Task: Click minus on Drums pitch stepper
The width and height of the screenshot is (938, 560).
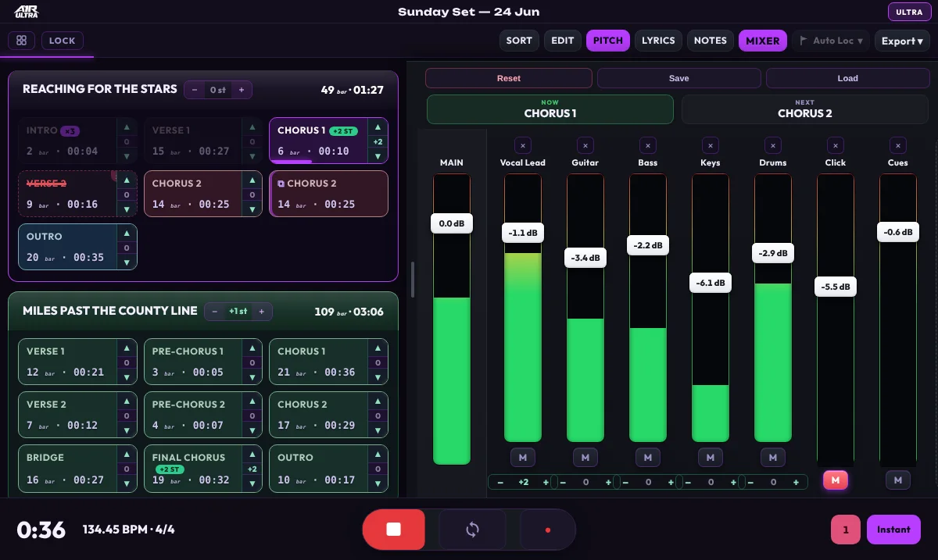Action: (750, 483)
